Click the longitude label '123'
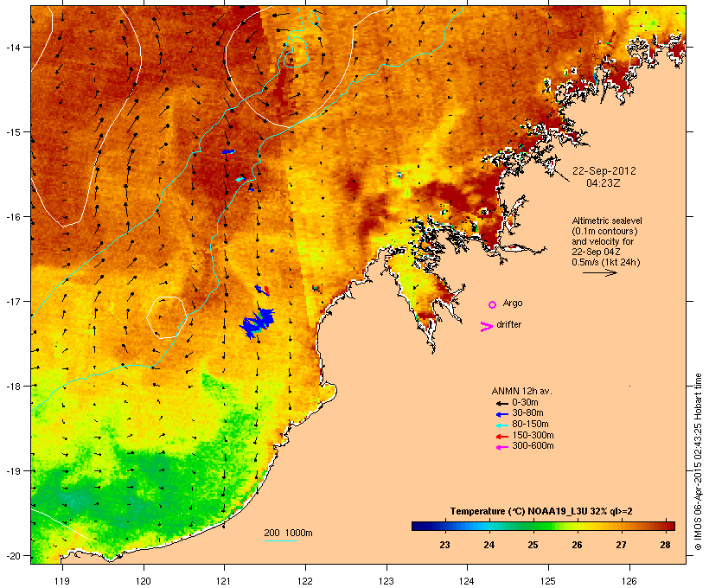The height and width of the screenshot is (588, 709). [x=386, y=581]
